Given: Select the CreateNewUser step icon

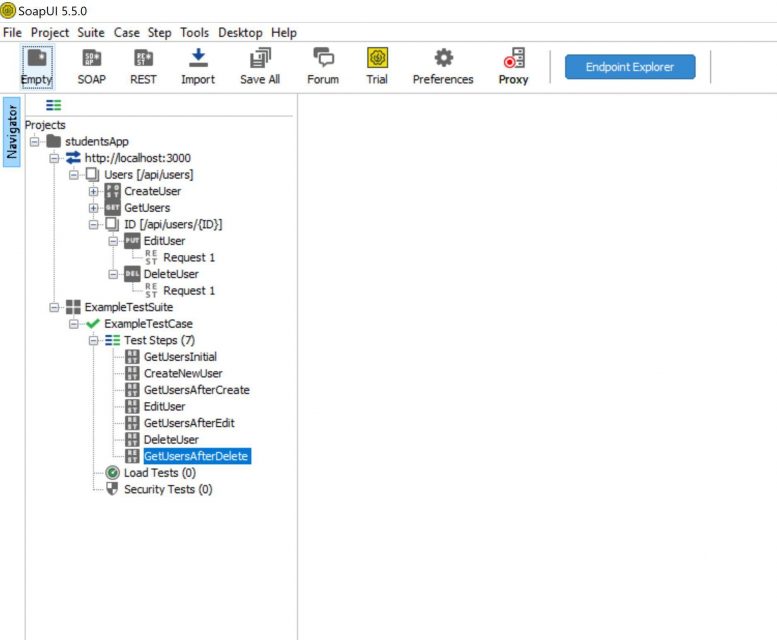Looking at the screenshot, I should pos(132,373).
